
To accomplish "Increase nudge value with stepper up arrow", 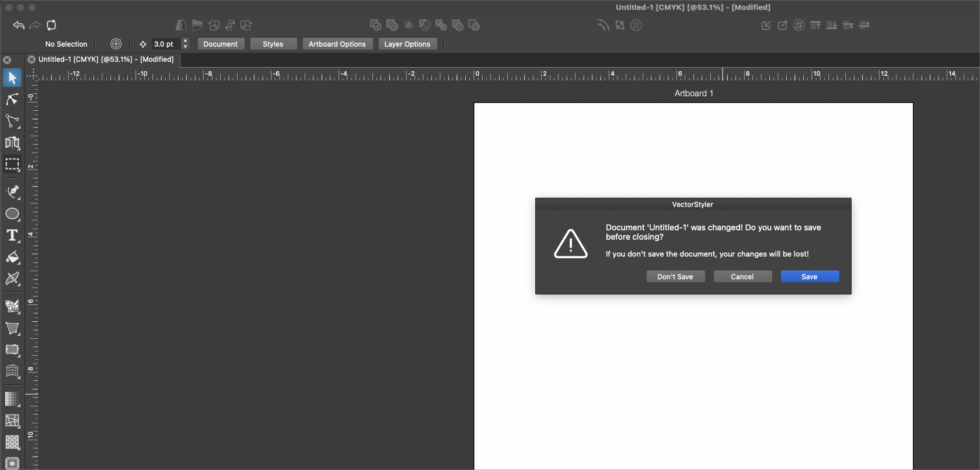I will [x=185, y=41].
